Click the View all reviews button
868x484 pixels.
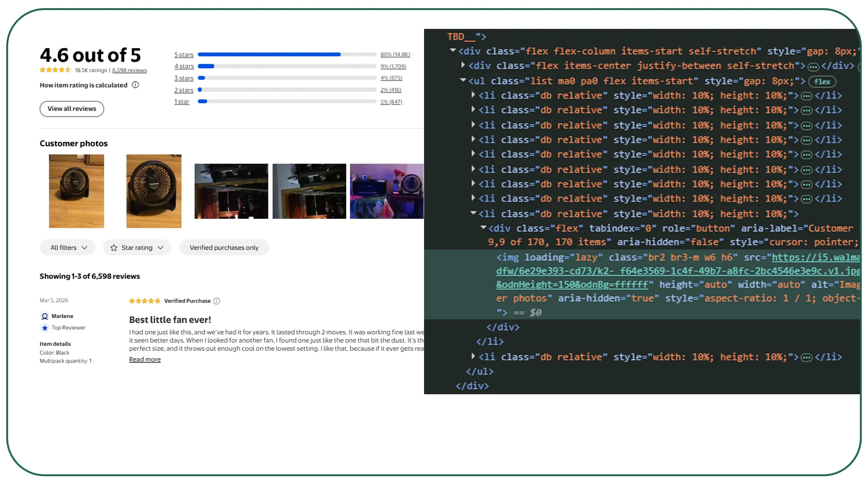(72, 109)
